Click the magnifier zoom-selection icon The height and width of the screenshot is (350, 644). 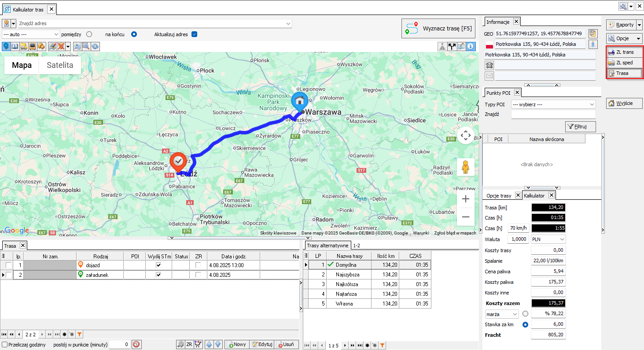point(86,46)
